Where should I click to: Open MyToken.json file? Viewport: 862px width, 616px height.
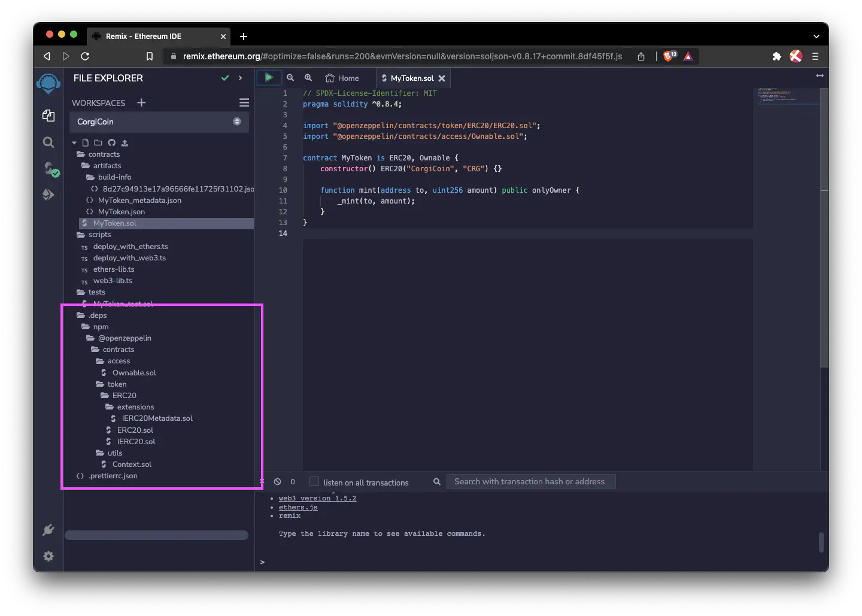(116, 212)
